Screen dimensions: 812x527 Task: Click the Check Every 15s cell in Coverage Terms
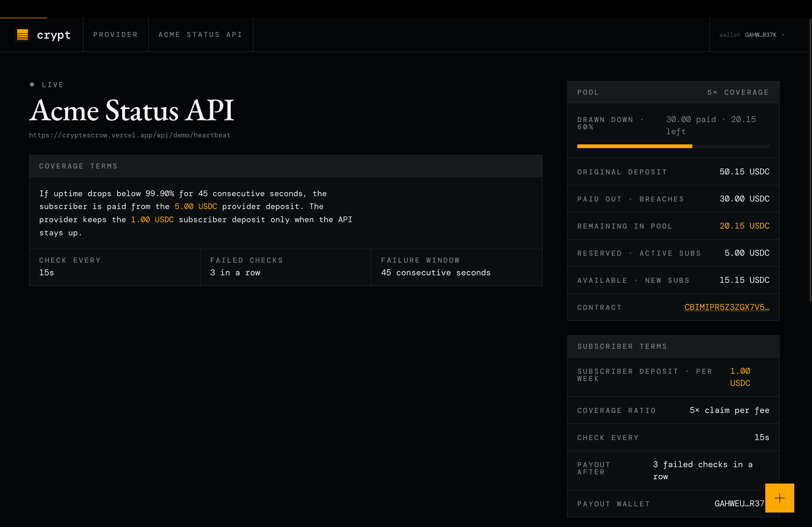[115, 267]
